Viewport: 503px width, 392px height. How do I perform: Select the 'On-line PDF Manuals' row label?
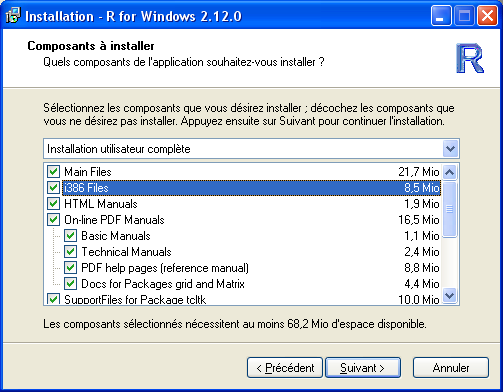(114, 220)
